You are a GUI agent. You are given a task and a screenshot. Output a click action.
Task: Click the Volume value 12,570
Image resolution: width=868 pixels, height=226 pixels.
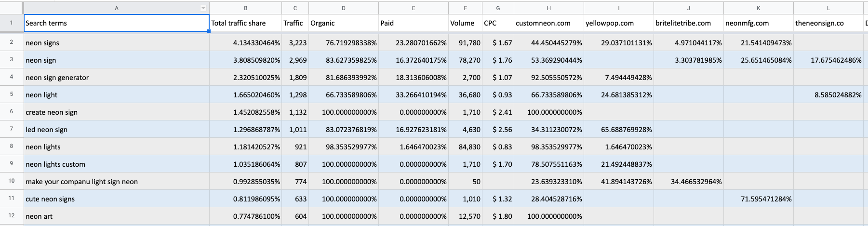465,216
